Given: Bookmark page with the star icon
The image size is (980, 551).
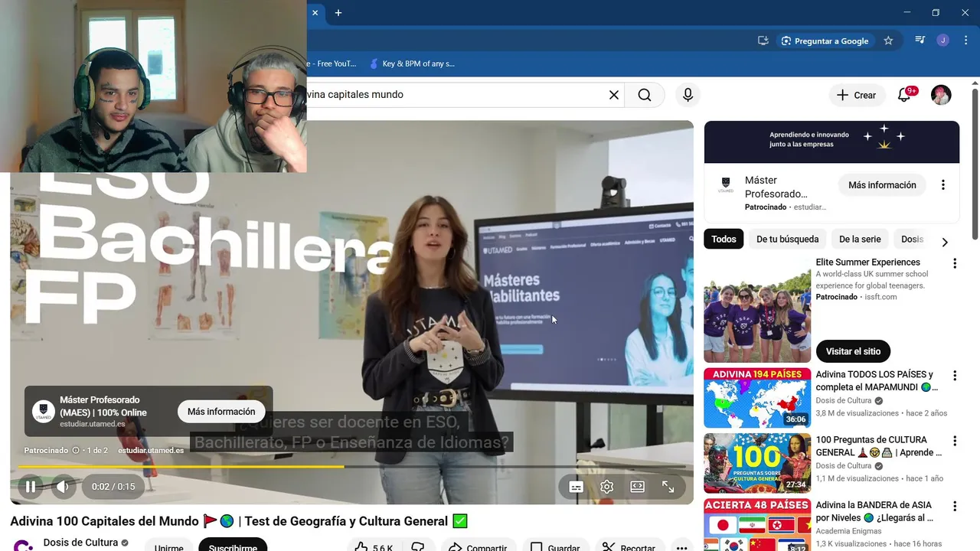Looking at the screenshot, I should (888, 41).
